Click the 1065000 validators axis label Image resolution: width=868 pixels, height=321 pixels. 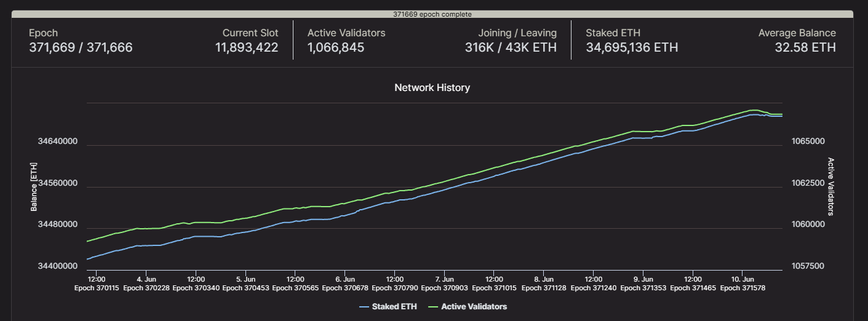807,141
